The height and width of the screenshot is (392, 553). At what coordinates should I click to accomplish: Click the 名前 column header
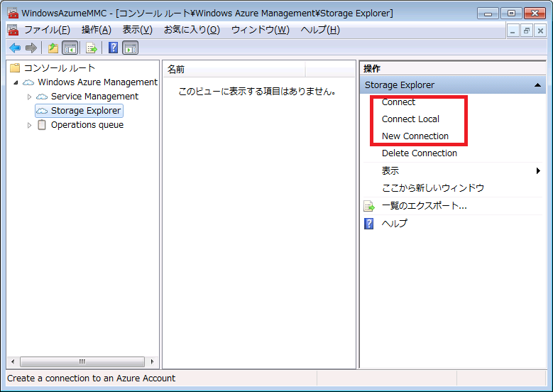(x=234, y=69)
